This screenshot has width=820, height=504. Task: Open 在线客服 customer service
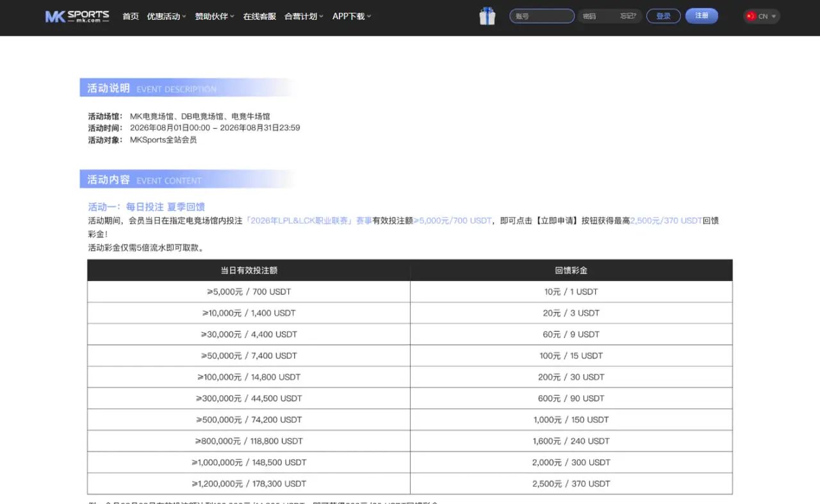(259, 16)
